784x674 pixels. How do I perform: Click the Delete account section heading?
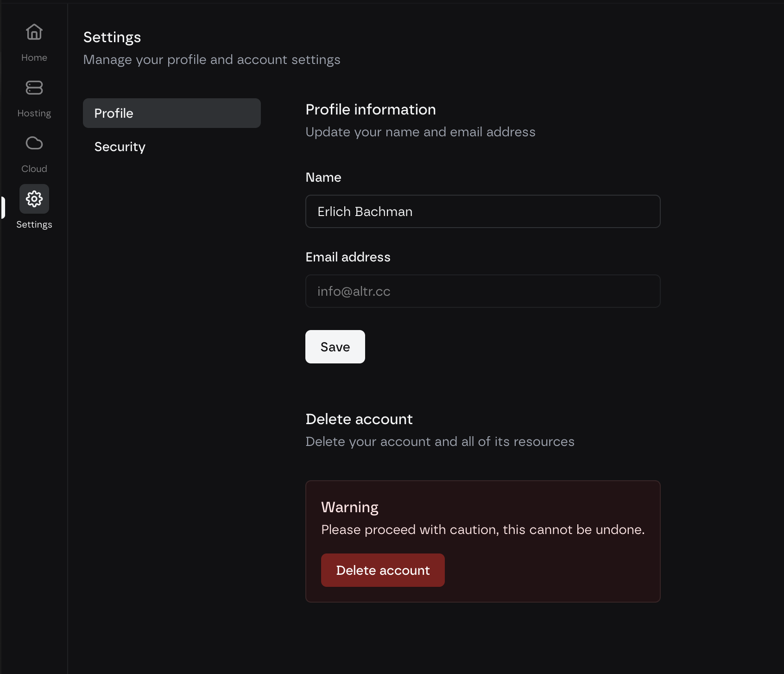(359, 419)
